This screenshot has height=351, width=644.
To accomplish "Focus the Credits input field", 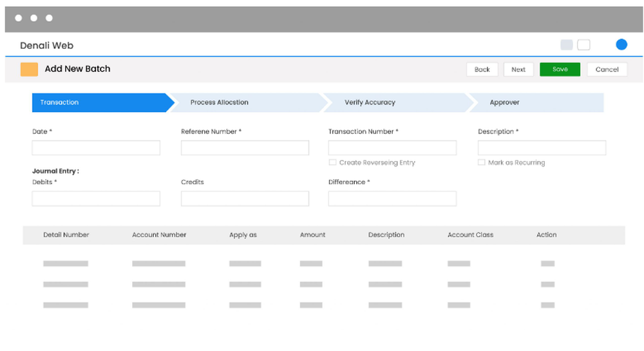I will [245, 199].
